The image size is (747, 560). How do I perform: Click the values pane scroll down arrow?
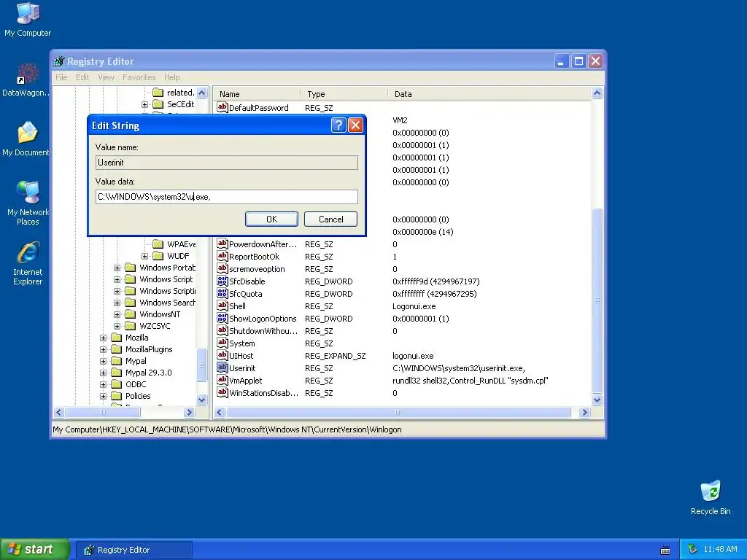pos(597,400)
